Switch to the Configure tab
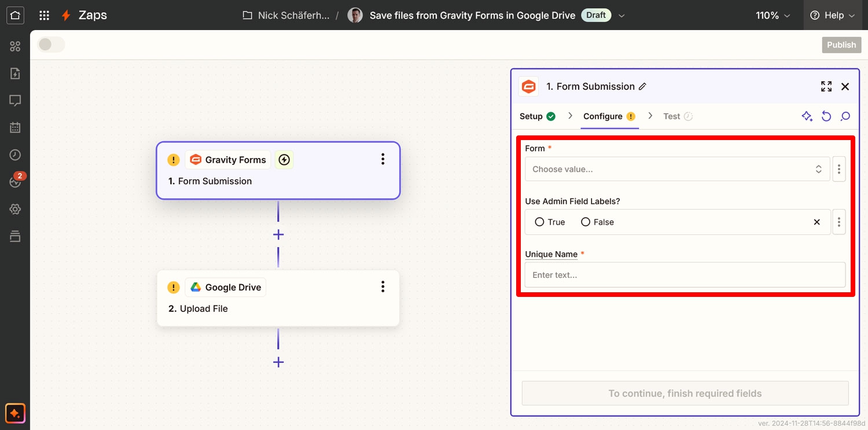Screen dimensions: 868x430 point(609,116)
